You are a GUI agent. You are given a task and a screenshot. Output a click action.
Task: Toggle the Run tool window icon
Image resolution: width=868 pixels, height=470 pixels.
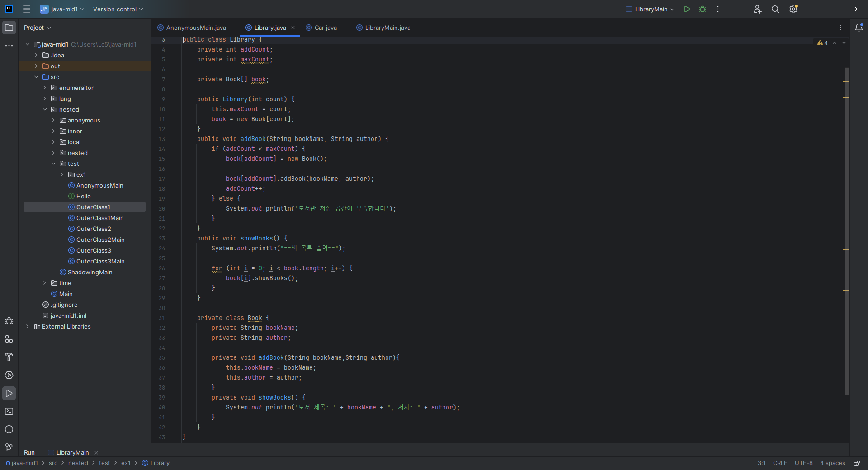tap(9, 393)
